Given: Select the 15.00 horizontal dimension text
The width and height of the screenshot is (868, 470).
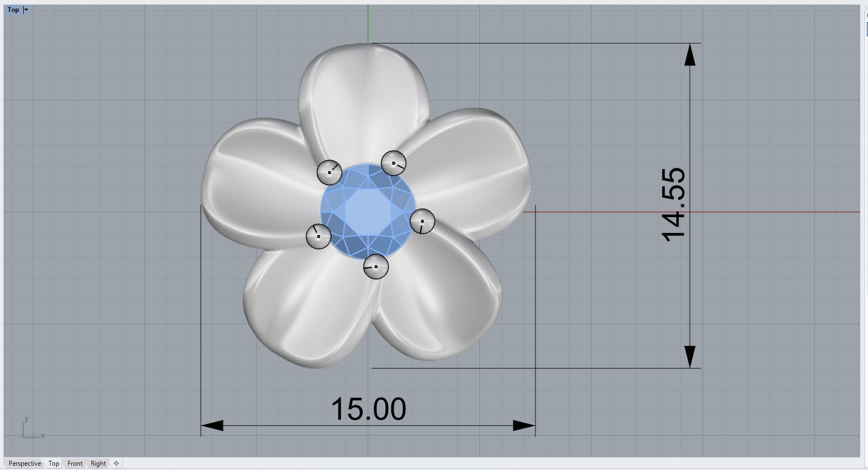Looking at the screenshot, I should coord(368,409).
